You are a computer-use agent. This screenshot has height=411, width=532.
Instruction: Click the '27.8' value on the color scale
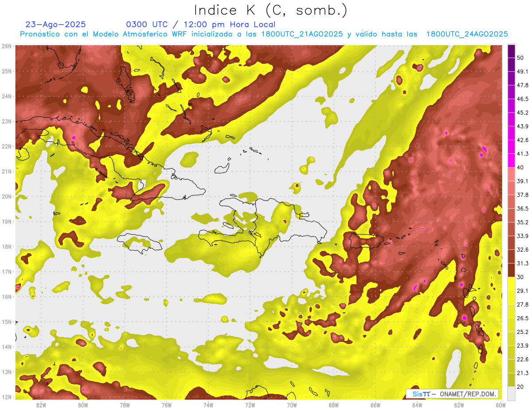point(522,305)
